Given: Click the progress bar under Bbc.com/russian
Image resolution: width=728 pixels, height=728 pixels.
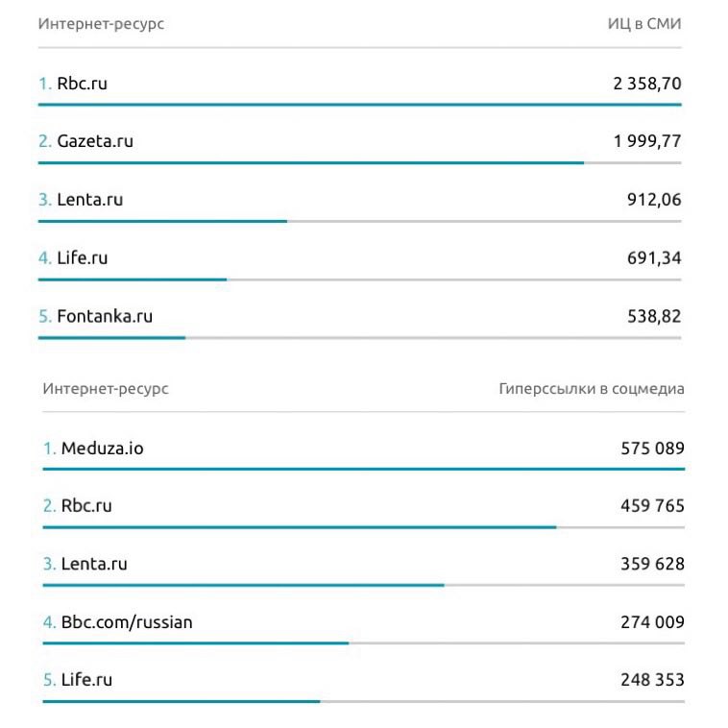Looking at the screenshot, I should 195,643.
